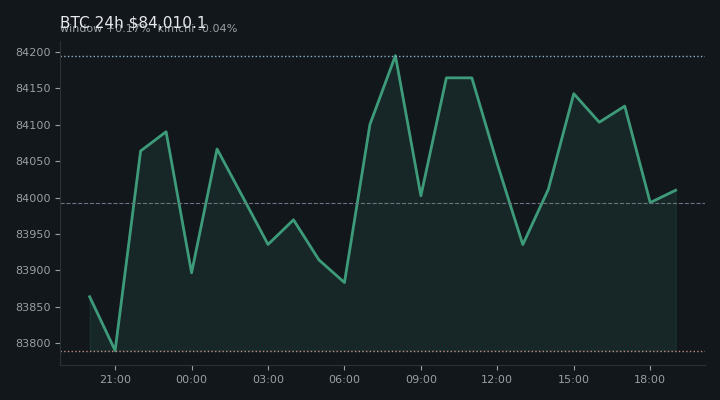The image size is (720, 400).
Task: Click the 12:00 time axis label
Action: click(496, 379)
